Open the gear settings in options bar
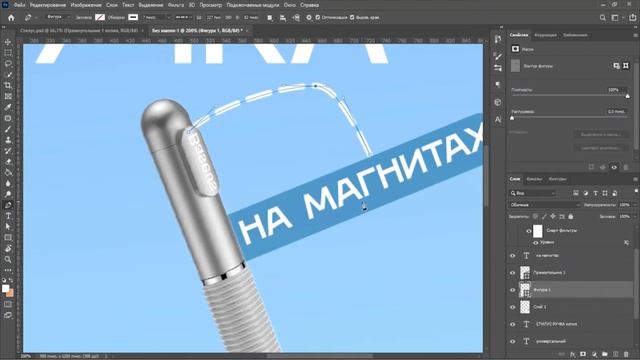The width and height of the screenshot is (640, 360). click(309, 18)
